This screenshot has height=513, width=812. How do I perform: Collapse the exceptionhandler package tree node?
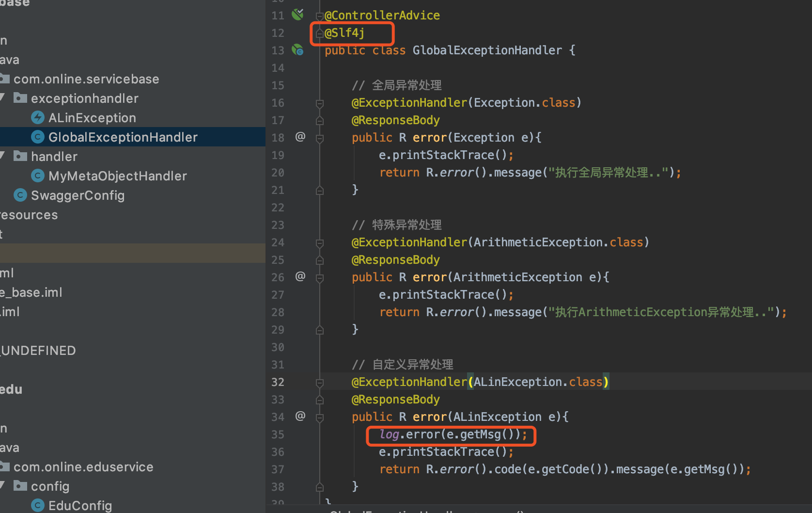2,98
